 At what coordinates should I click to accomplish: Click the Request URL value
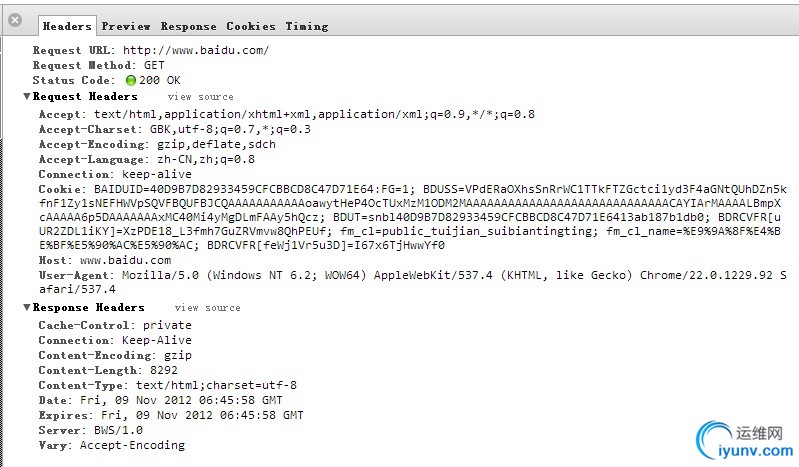click(x=196, y=50)
